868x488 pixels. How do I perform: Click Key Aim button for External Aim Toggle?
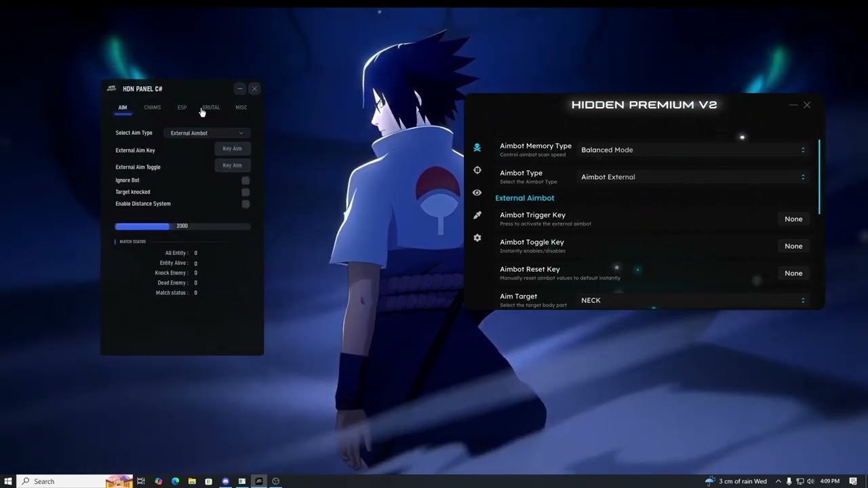[232, 165]
